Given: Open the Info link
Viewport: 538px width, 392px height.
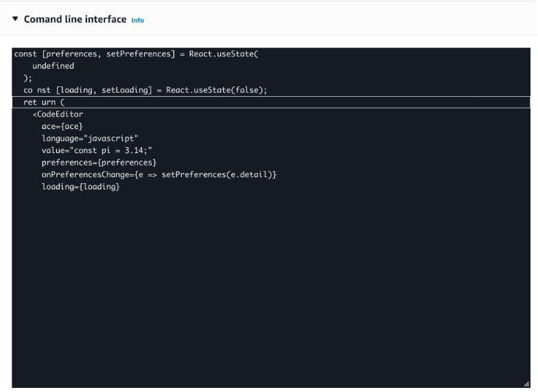Looking at the screenshot, I should pos(137,21).
